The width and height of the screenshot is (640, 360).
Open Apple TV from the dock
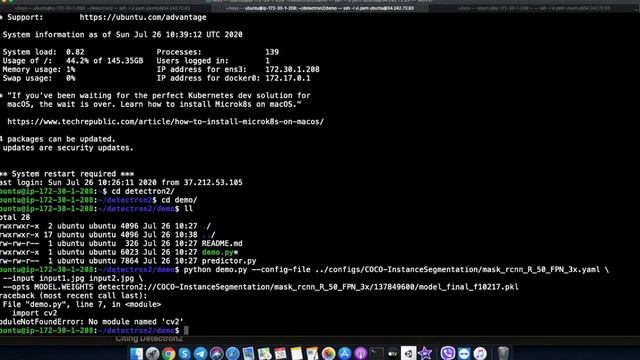click(392, 353)
